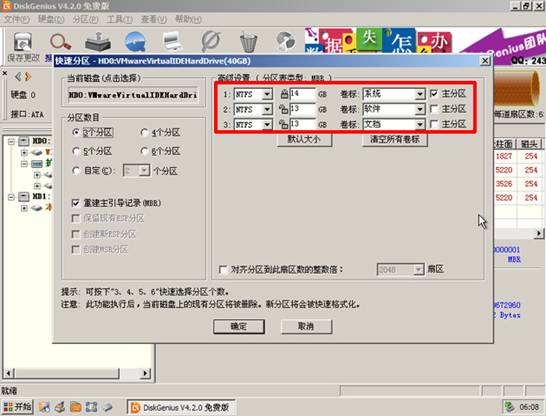This screenshot has width=546, height=416.
Task: Click the Save Changes toolbar icon
Action: (23, 42)
